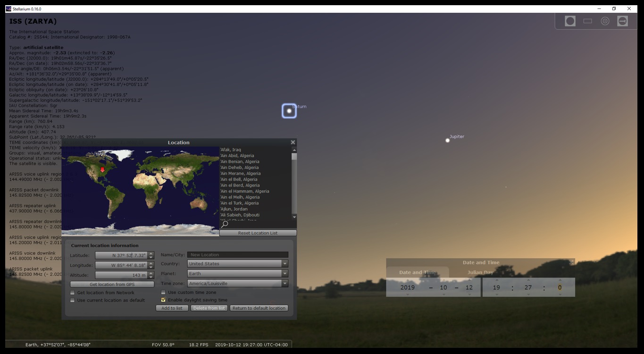Image resolution: width=644 pixels, height=354 pixels.
Task: Select 'Ali Sabieh, Djibouti in location list
Action: [x=255, y=215]
